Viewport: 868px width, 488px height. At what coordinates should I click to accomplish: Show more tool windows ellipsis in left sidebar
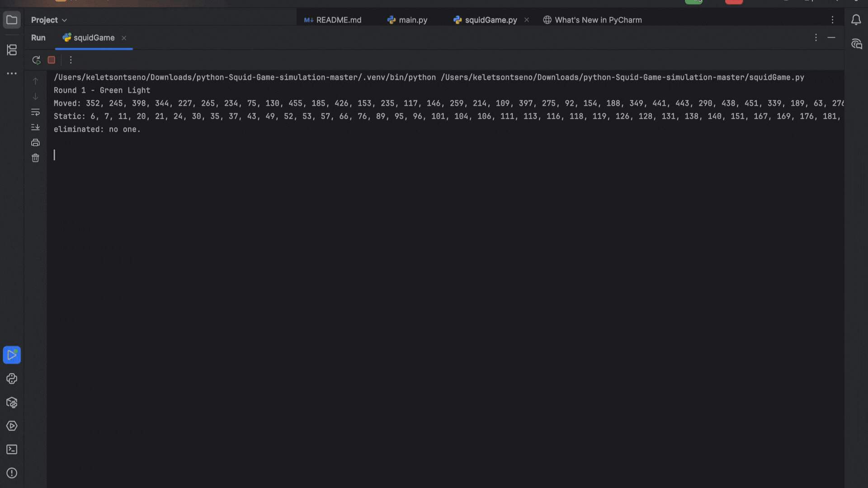[12, 73]
